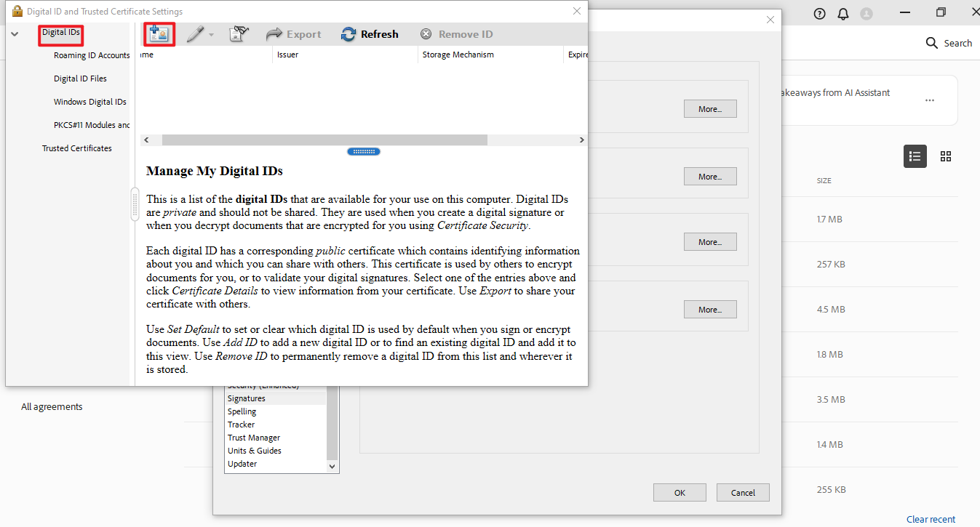Click the Clear recent link
The height and width of the screenshot is (527, 980).
[x=931, y=519]
